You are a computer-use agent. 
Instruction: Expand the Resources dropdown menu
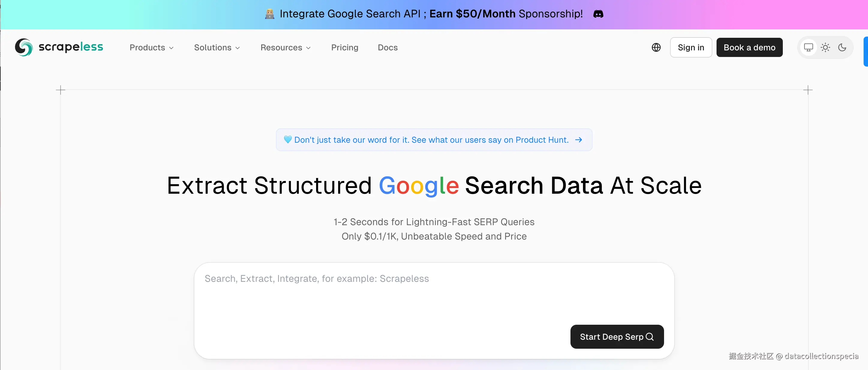point(286,47)
